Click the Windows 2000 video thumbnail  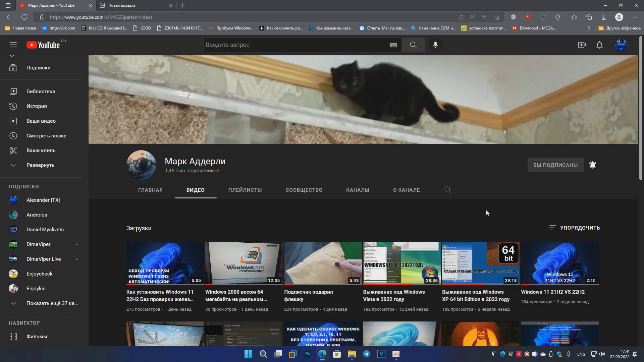244,263
